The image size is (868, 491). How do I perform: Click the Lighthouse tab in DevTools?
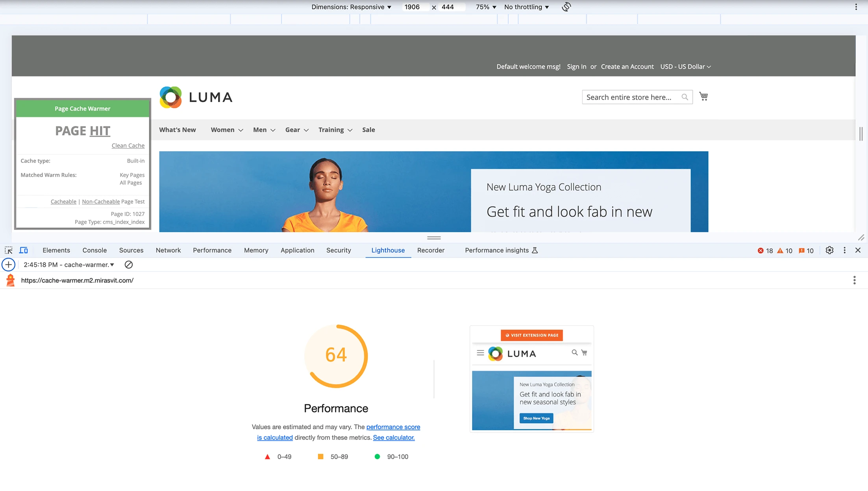(x=388, y=250)
